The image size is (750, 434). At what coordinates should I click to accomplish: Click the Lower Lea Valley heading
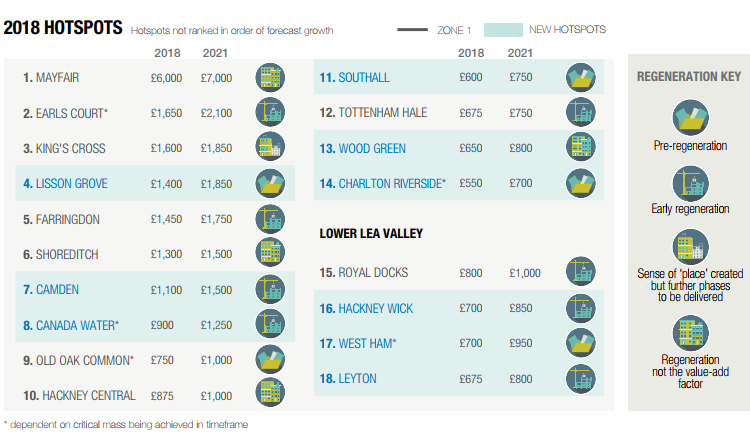[x=370, y=233]
